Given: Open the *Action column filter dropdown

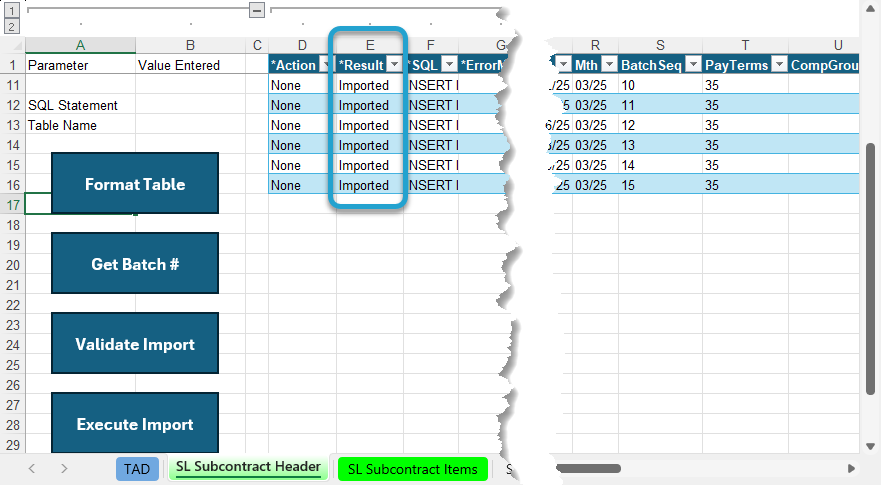Looking at the screenshot, I should [325, 65].
